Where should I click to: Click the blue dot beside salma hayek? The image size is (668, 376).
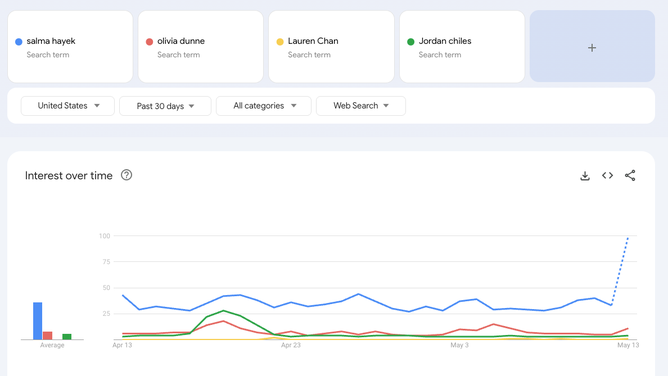point(19,42)
